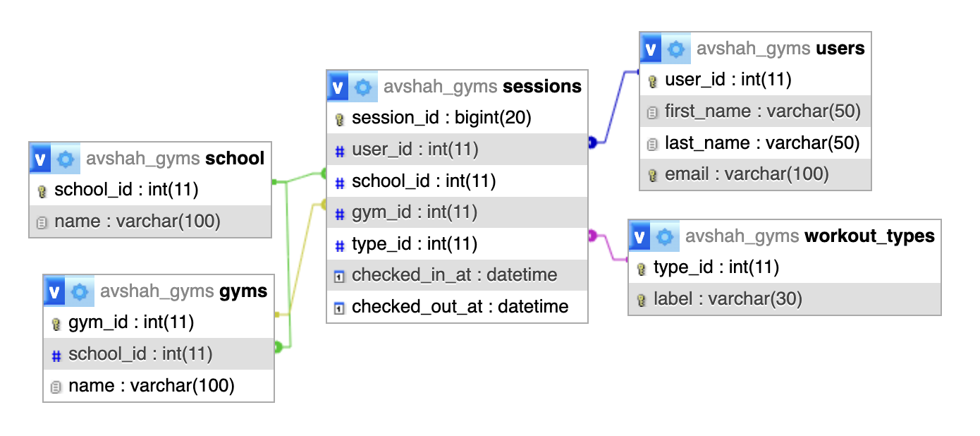Open workout_types table gear options

(x=665, y=236)
